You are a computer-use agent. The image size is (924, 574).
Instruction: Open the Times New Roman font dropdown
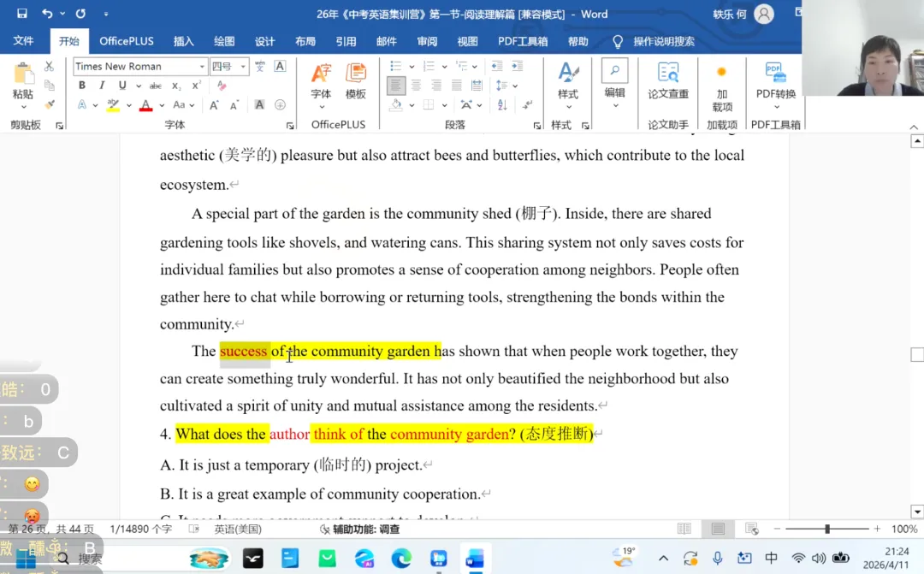[x=202, y=66]
